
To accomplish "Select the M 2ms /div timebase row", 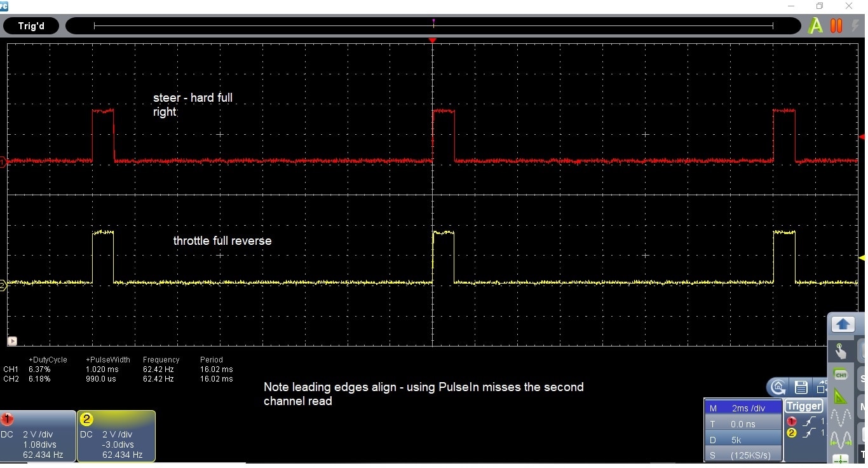I will (743, 408).
